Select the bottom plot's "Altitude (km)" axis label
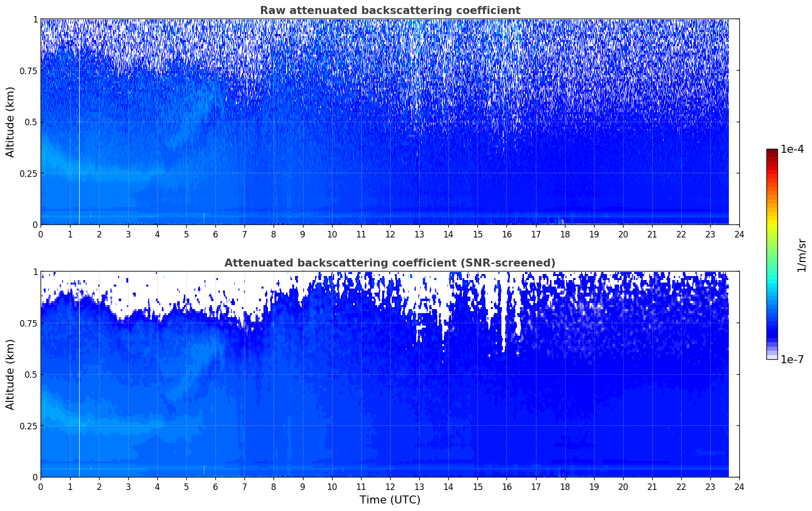This screenshot has height=511, width=812. pyautogui.click(x=11, y=374)
